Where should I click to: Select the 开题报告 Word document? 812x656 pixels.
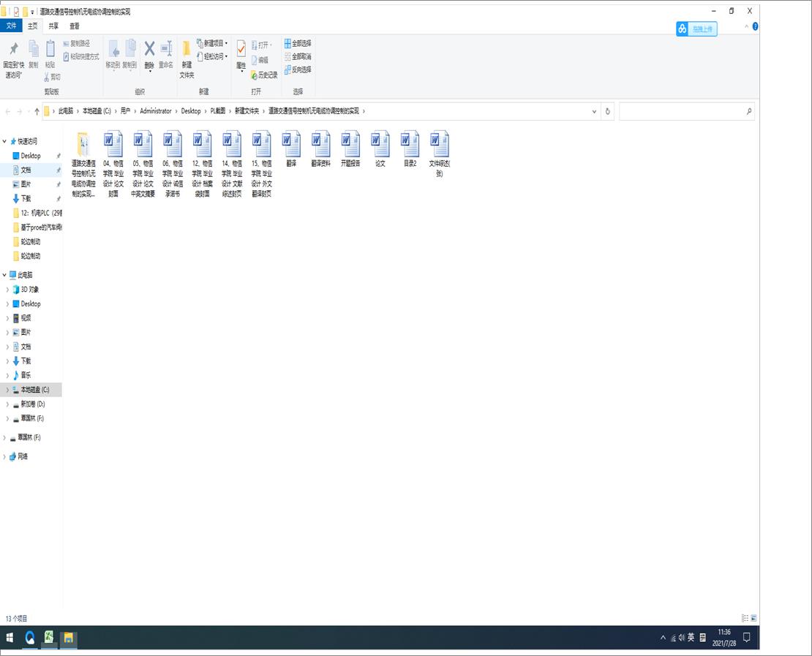coord(350,150)
